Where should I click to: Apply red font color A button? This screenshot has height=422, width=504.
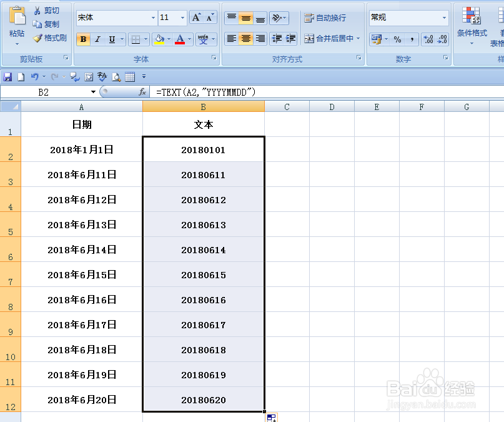[180, 39]
